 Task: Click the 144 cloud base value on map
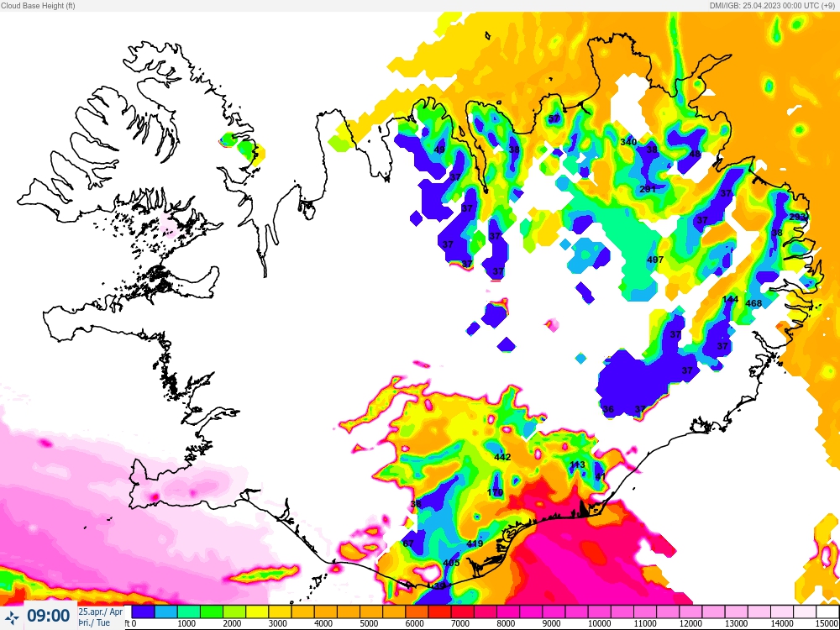pos(730,300)
